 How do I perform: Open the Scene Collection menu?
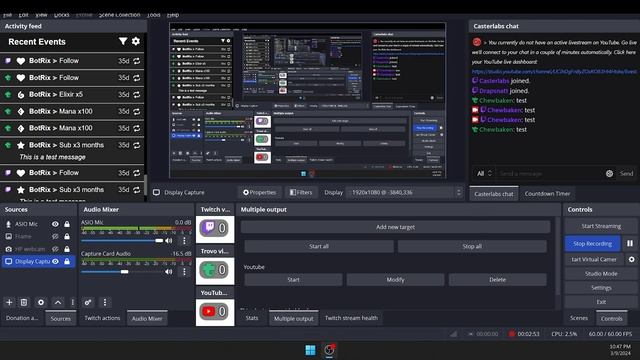click(x=119, y=15)
